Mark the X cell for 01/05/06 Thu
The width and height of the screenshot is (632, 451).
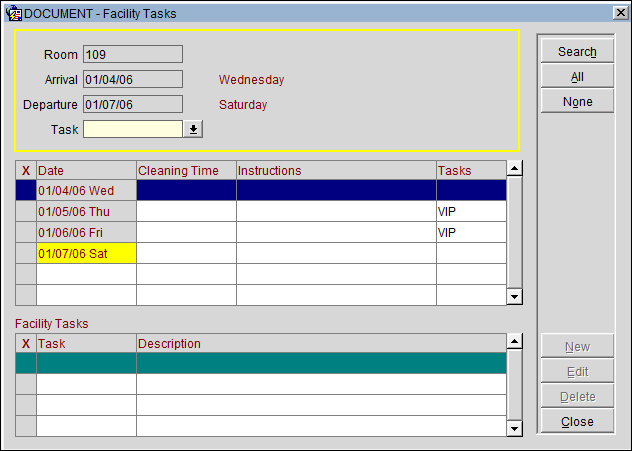coord(26,211)
